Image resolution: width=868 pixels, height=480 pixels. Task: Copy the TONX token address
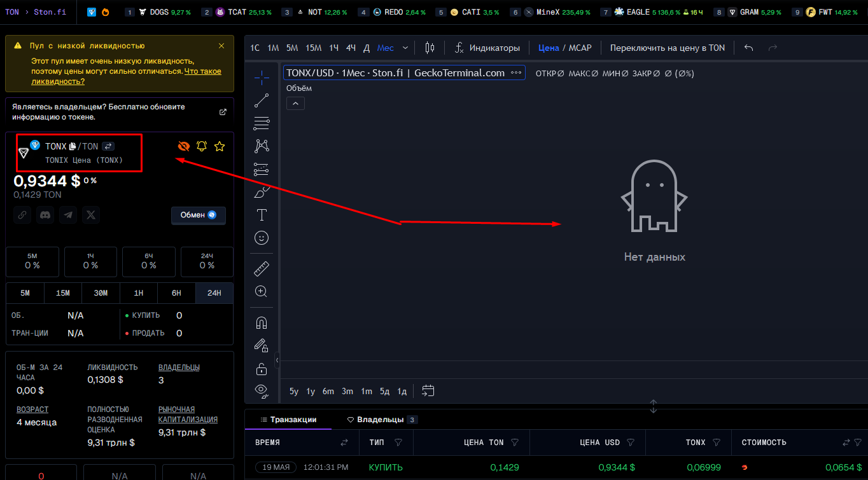73,147
